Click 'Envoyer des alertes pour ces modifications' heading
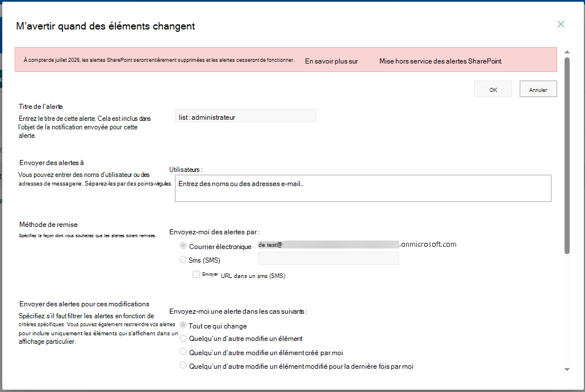Viewport: 585px width, 392px height. click(x=84, y=304)
